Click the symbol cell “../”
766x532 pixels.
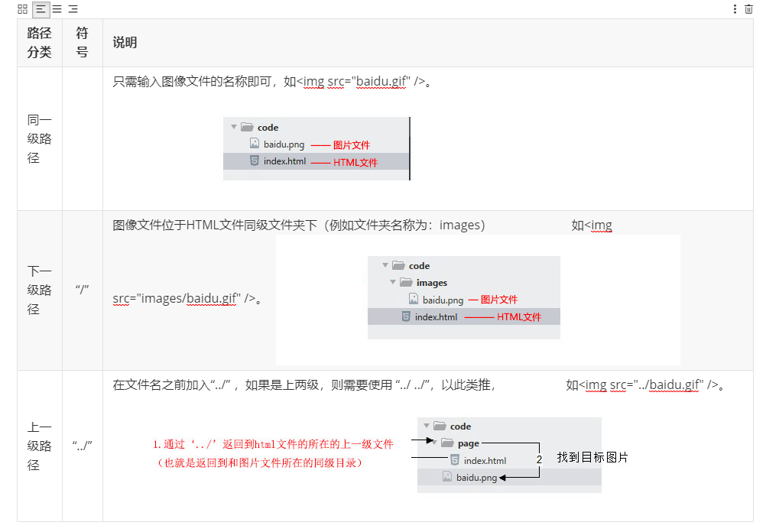82,446
